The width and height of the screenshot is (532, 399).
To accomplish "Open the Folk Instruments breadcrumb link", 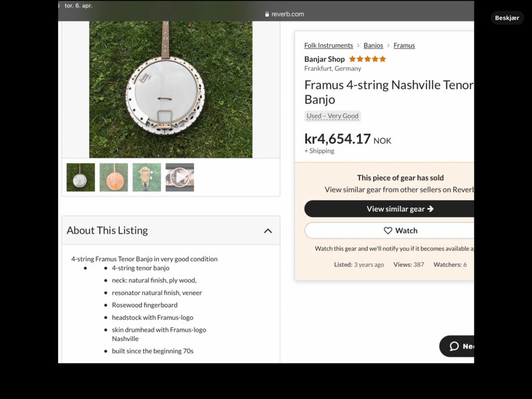I will coord(329,45).
